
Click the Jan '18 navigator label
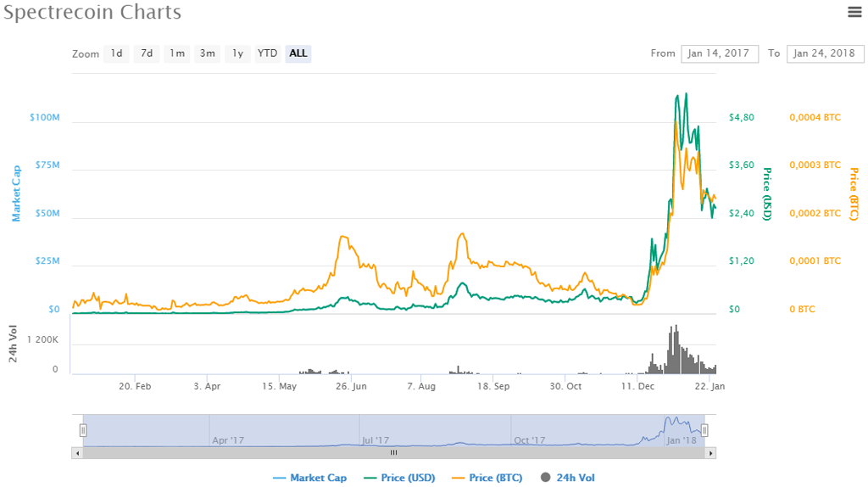coord(682,440)
